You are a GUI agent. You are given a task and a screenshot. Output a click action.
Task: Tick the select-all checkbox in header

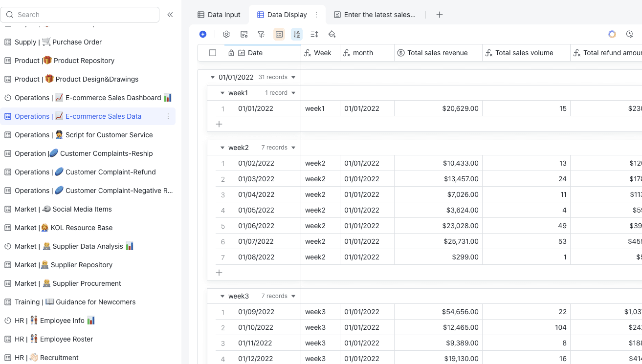pos(213,53)
